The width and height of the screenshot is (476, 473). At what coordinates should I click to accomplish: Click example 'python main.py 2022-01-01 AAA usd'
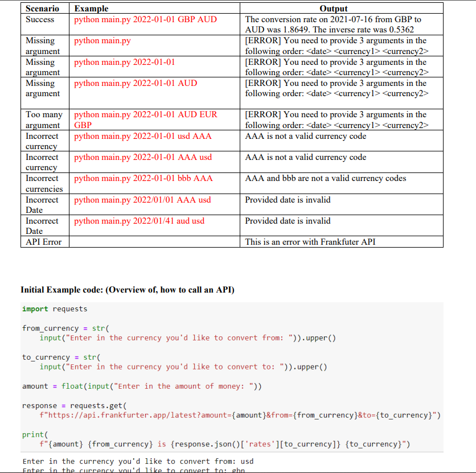(143, 157)
